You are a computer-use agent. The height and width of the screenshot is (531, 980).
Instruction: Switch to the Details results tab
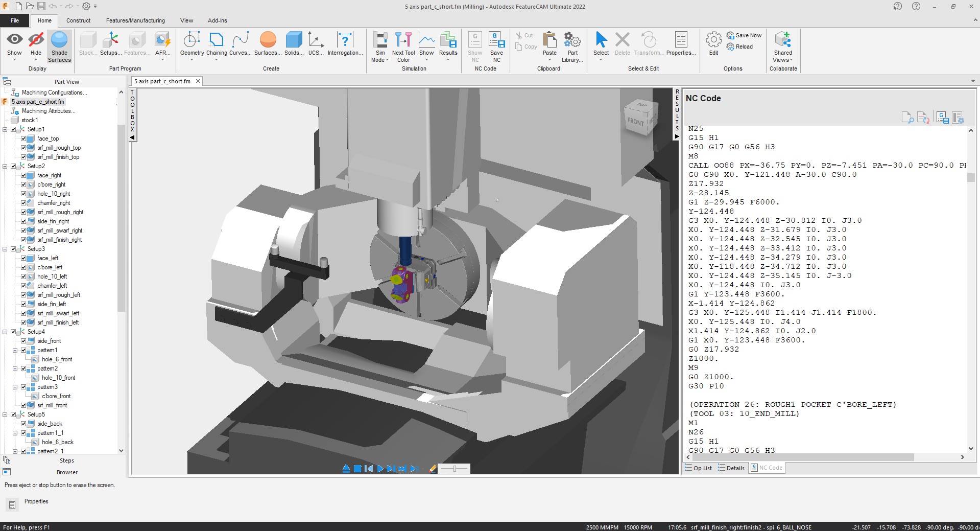(731, 468)
